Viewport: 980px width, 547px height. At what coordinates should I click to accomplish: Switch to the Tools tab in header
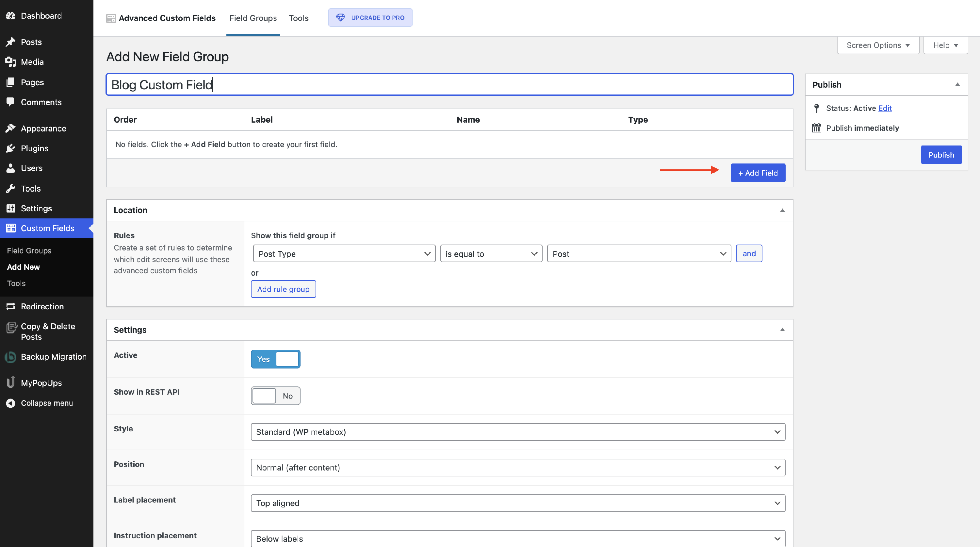coord(298,18)
